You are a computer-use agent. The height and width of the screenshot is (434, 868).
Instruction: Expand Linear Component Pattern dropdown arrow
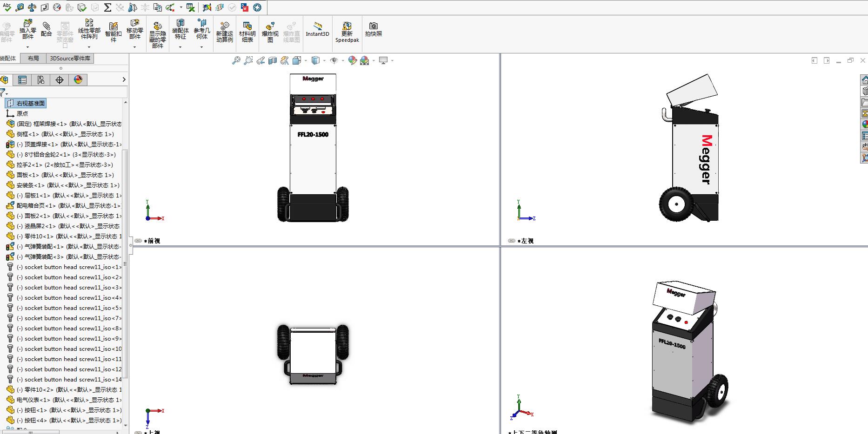tap(89, 47)
